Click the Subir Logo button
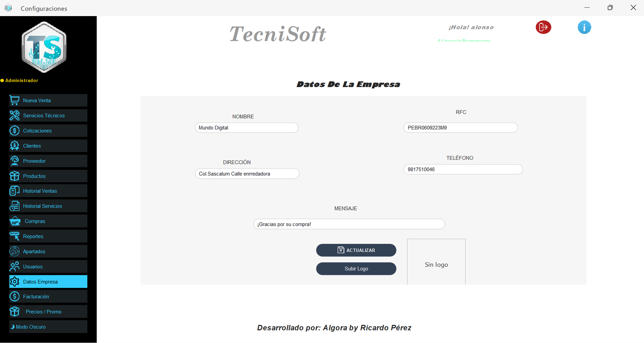644x343 pixels. (x=356, y=269)
